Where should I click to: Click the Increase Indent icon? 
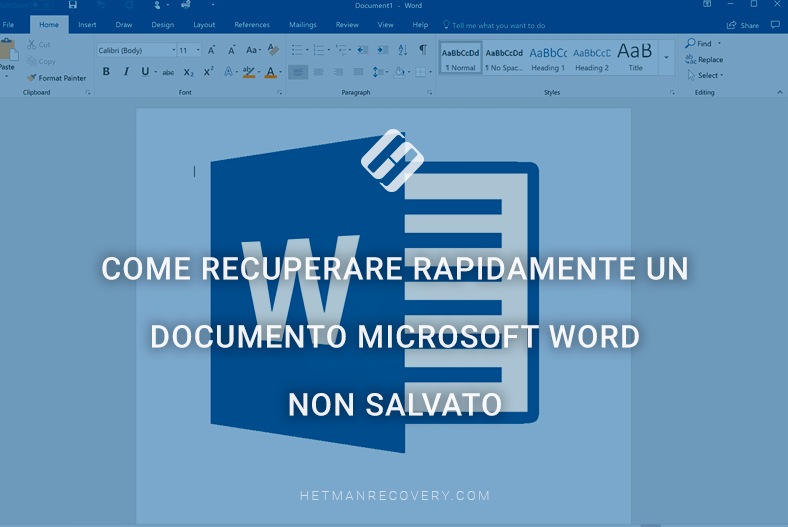click(382, 50)
